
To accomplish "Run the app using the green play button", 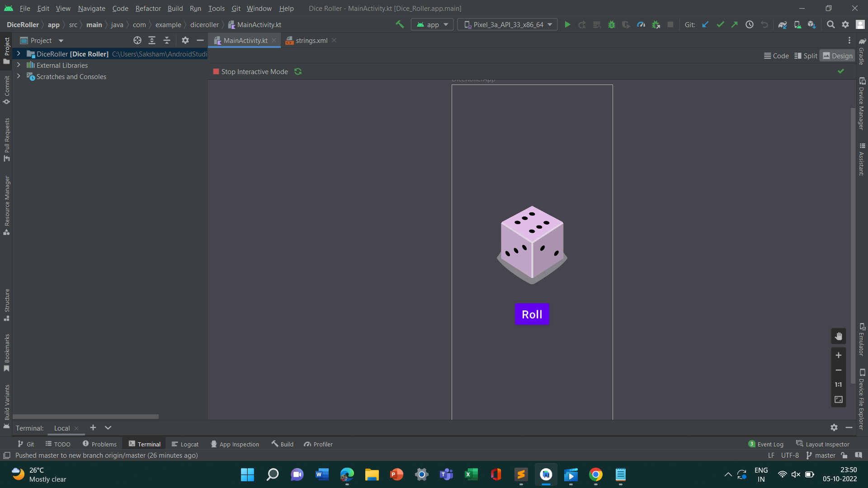I will click(568, 24).
